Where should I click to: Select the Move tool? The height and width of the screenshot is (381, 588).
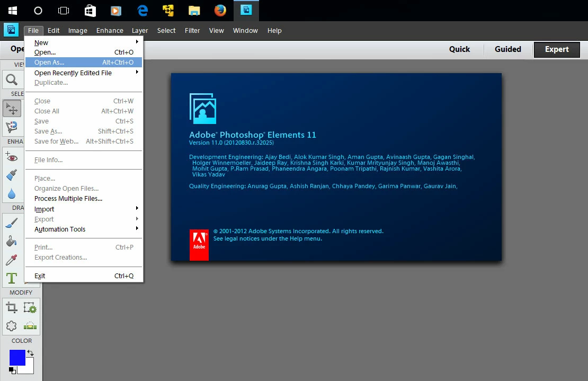point(12,109)
